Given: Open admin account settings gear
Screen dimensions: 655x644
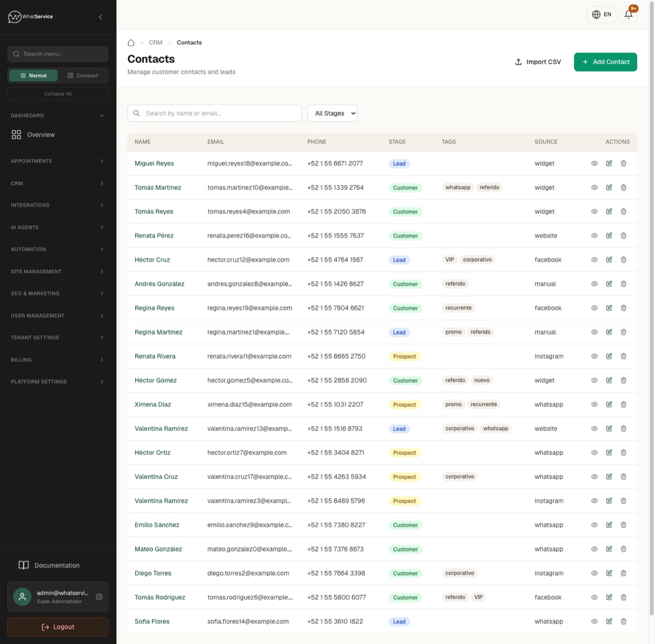Looking at the screenshot, I should pyautogui.click(x=99, y=597).
